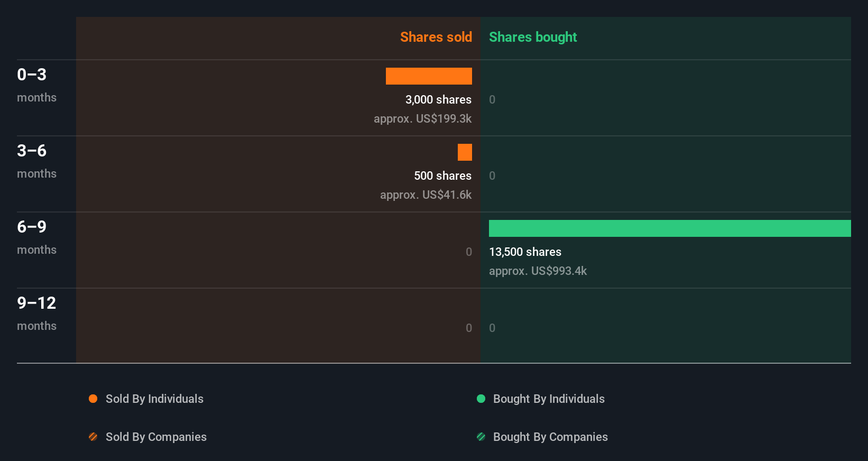Select the Bought By Companies legend label
This screenshot has width=868, height=461.
(x=550, y=437)
